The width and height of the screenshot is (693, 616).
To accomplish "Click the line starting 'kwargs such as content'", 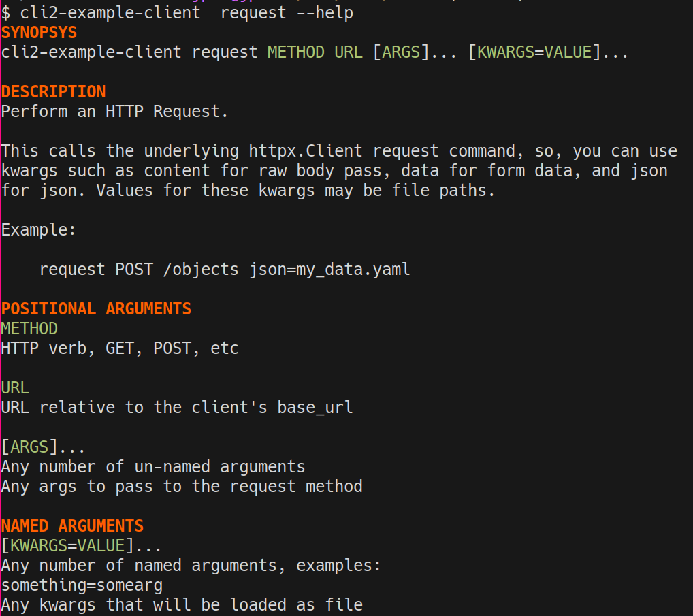I will tap(334, 171).
